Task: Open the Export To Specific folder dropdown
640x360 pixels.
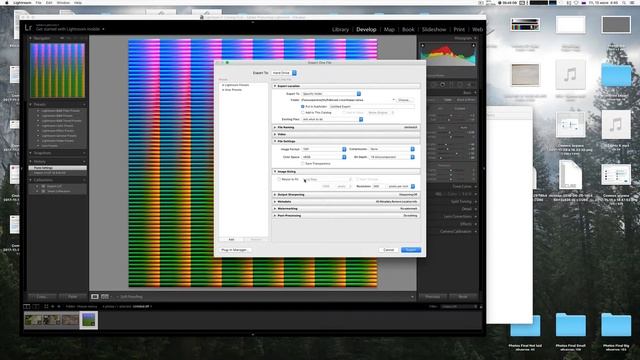Action: [331, 94]
